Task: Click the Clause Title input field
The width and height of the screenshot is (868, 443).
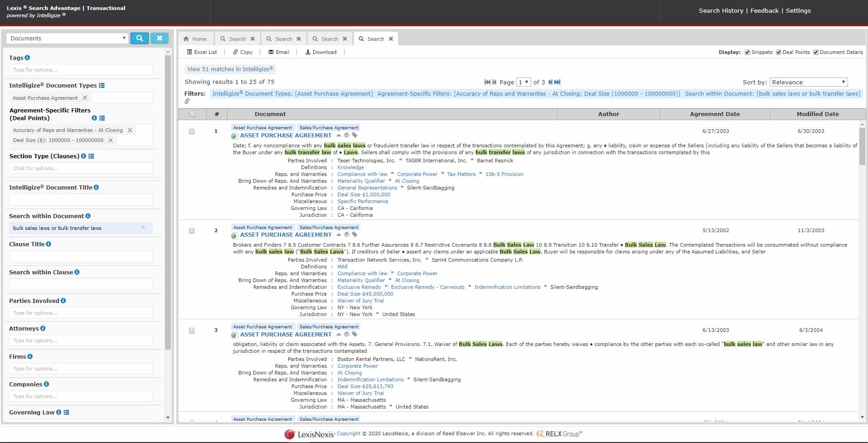Action: click(x=81, y=256)
